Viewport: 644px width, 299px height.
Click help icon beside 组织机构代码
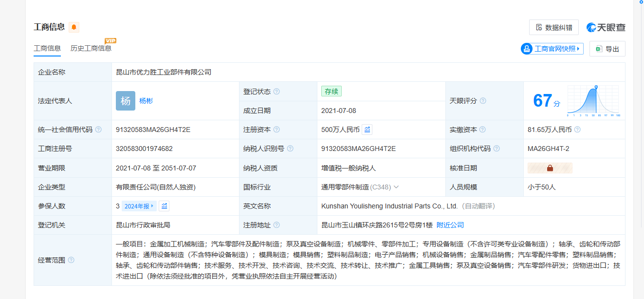pos(497,149)
